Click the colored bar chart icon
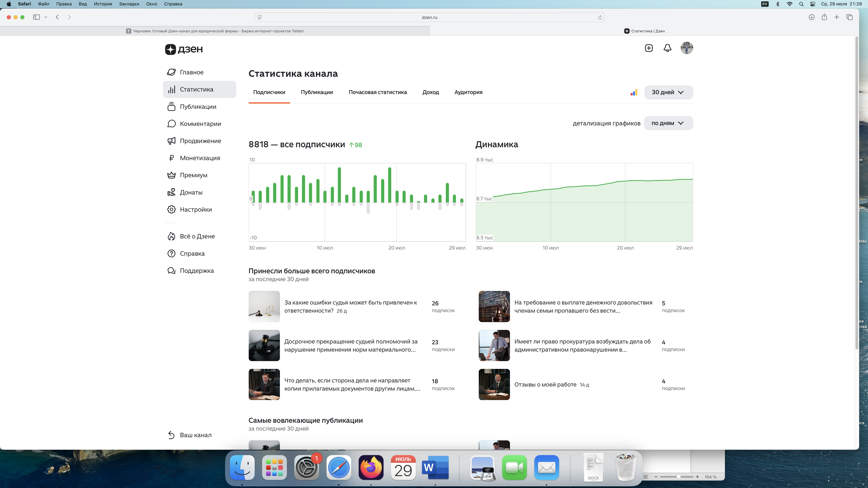The height and width of the screenshot is (488, 868). click(x=634, y=92)
